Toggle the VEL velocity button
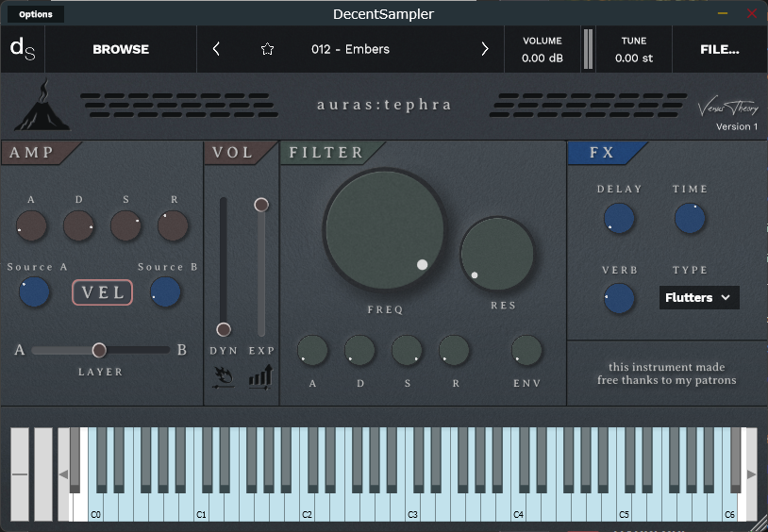The image size is (768, 532). pos(102,292)
